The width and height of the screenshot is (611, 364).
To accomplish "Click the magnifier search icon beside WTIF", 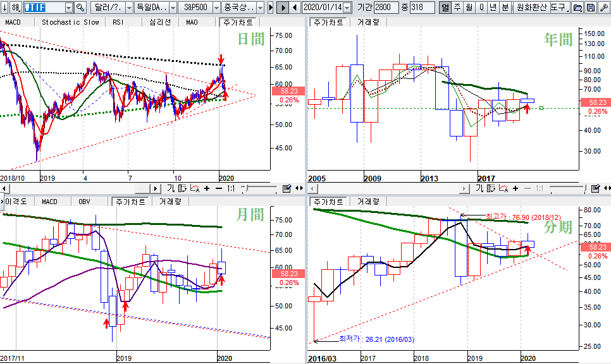I will [80, 7].
